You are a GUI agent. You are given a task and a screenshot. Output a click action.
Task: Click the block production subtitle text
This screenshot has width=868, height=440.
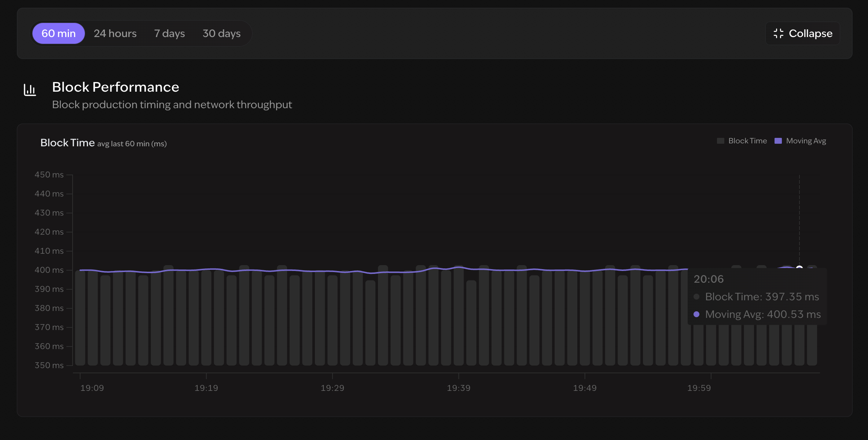(x=172, y=104)
